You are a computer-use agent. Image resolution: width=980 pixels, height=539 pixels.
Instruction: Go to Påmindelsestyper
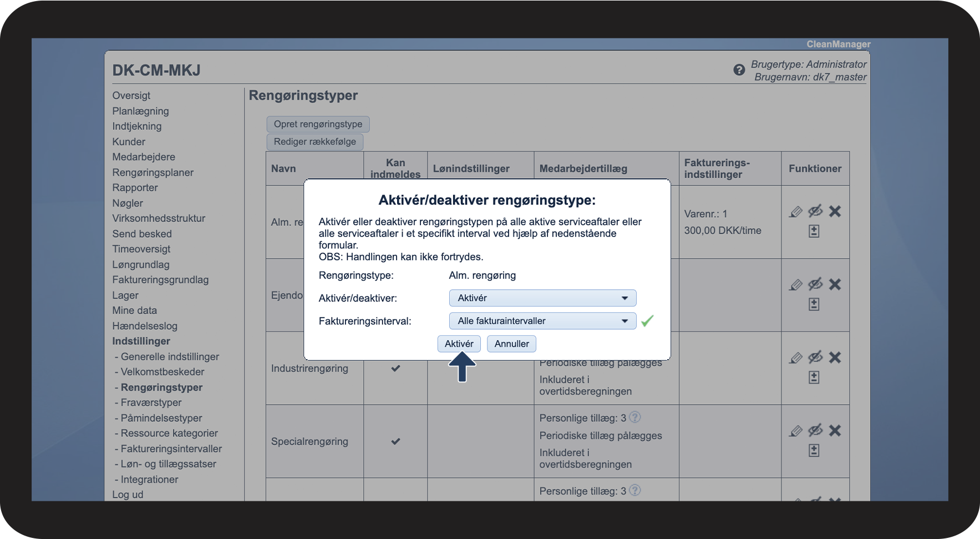coord(161,418)
